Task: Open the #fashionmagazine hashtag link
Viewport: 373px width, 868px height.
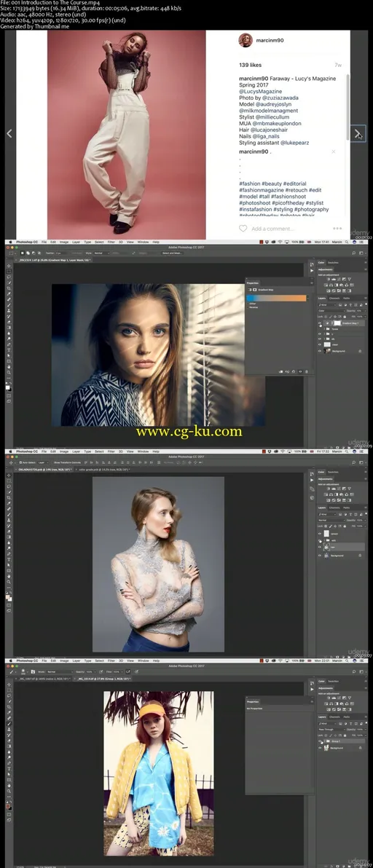Action: pos(260,190)
